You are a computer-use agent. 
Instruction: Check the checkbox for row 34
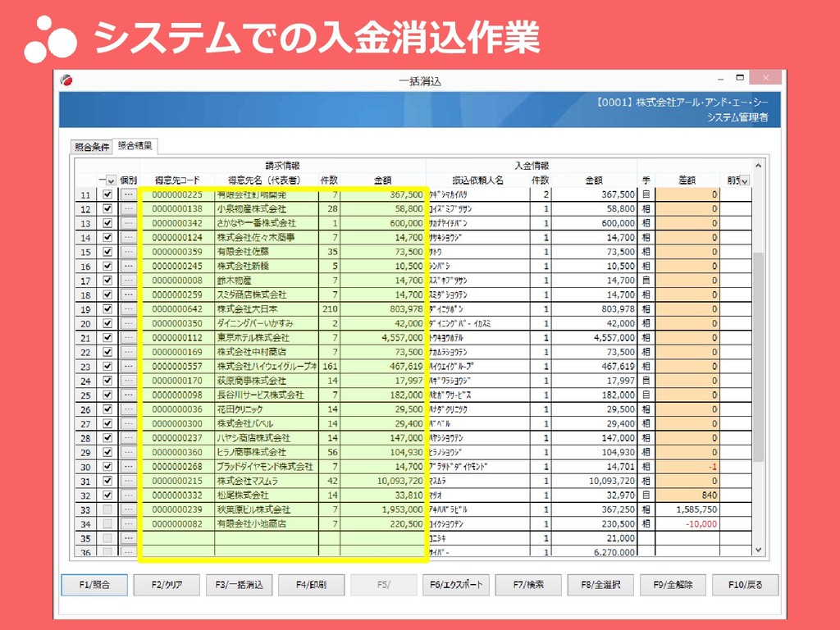coord(107,524)
